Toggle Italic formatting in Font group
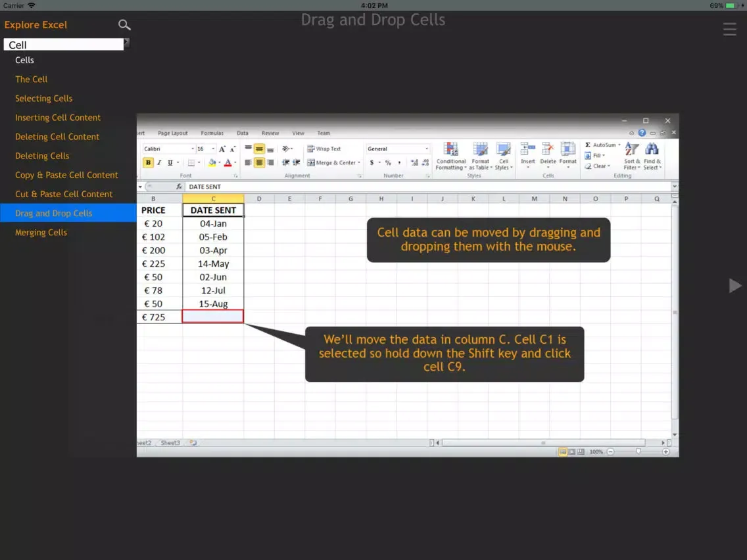This screenshot has height=560, width=747. click(x=159, y=162)
